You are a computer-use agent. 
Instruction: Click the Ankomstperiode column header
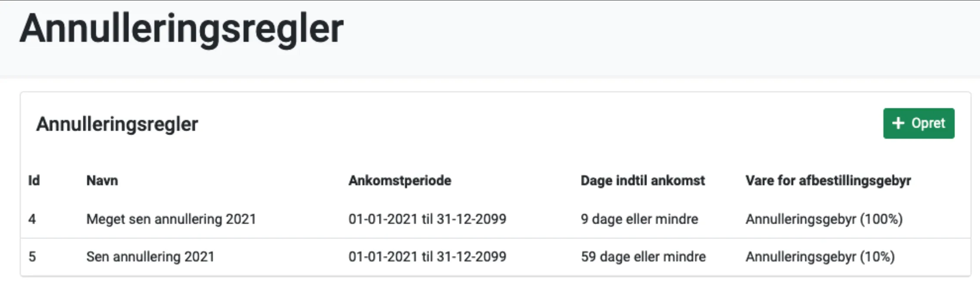pyautogui.click(x=400, y=180)
